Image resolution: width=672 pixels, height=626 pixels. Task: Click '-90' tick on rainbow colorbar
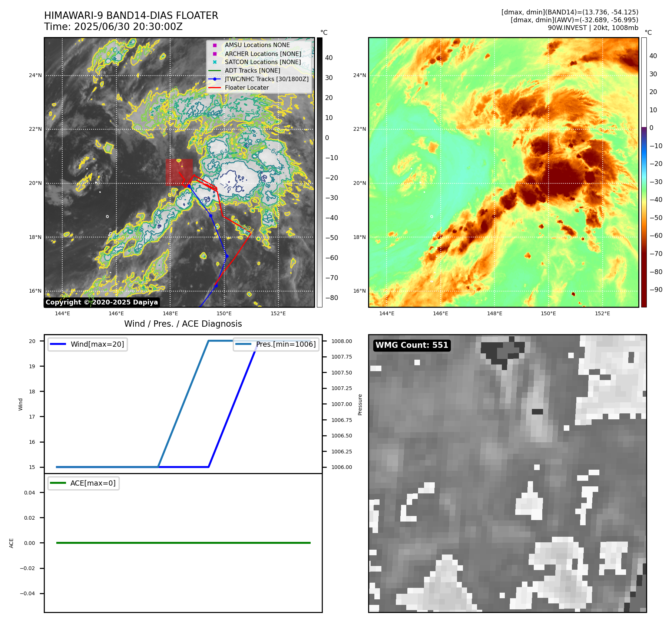[x=656, y=289]
